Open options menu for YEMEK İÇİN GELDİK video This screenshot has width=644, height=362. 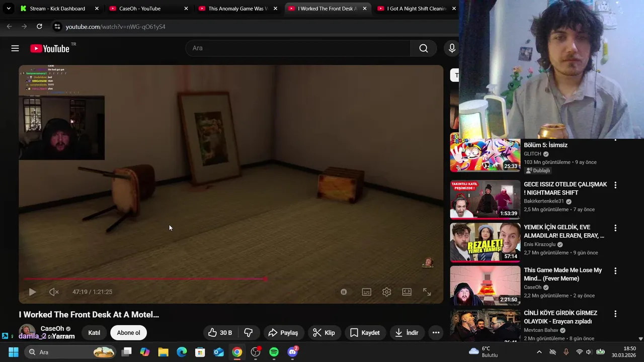(615, 228)
